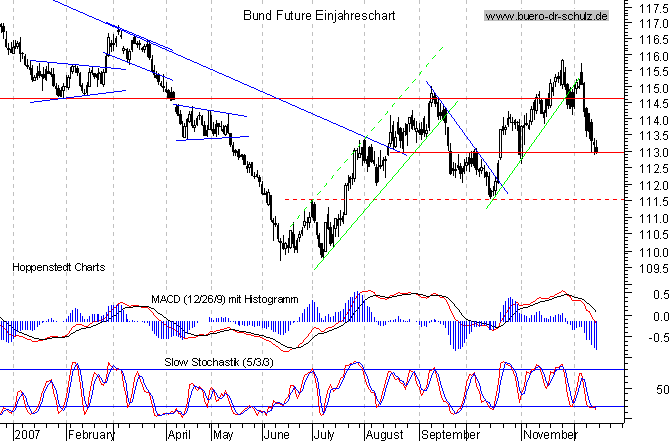Viewport: 672px width, 441px height.
Task: Click the 114.5 price axis value
Action: pyautogui.click(x=654, y=104)
